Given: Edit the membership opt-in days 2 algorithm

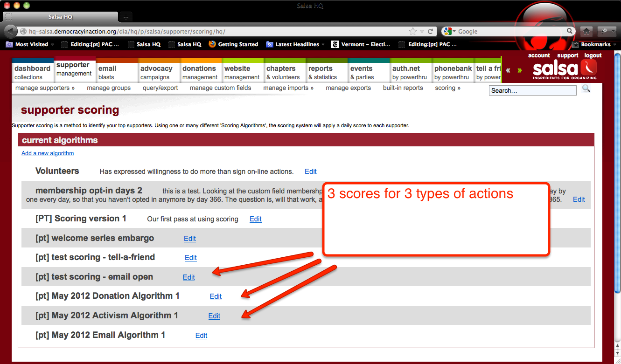Looking at the screenshot, I should (579, 199).
